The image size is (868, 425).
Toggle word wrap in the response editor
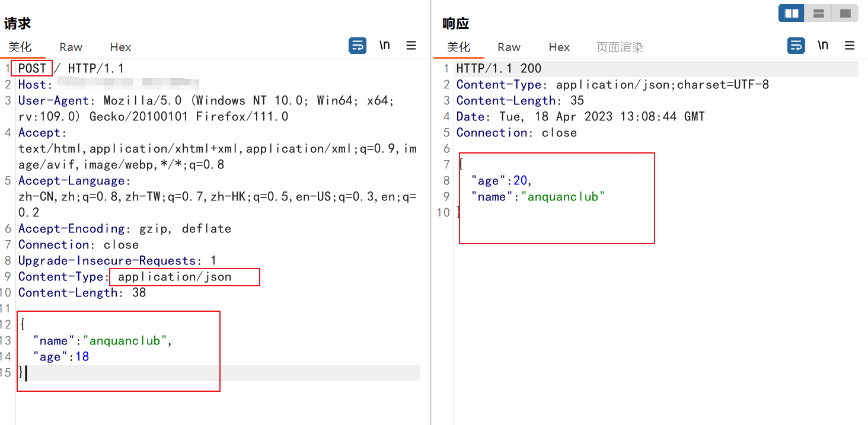click(795, 44)
